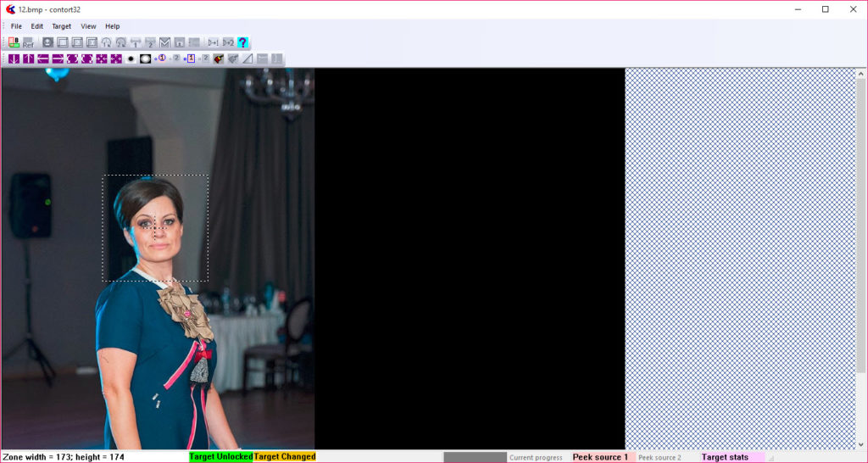Screen dimensions: 868x463
Task: Open the File menu
Action: (x=16, y=26)
